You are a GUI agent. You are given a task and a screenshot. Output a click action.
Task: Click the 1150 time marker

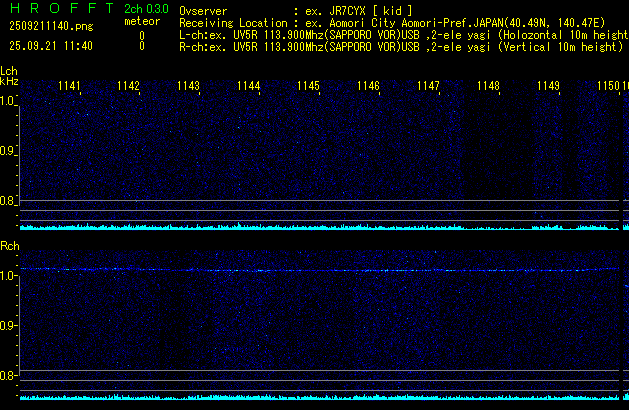click(608, 87)
